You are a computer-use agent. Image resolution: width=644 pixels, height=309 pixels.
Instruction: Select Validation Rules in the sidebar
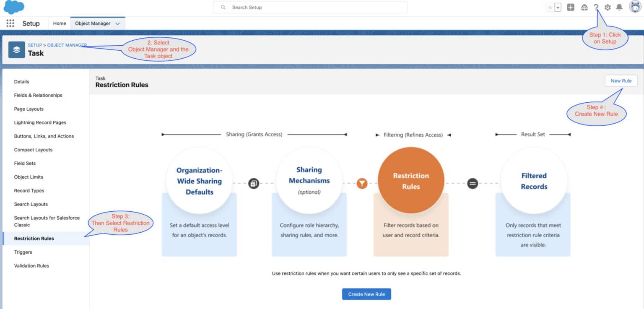click(x=31, y=265)
